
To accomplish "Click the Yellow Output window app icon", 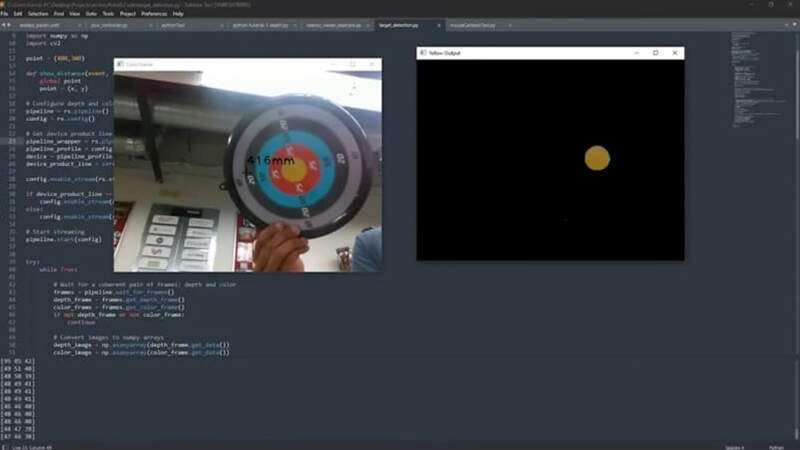I will [423, 53].
